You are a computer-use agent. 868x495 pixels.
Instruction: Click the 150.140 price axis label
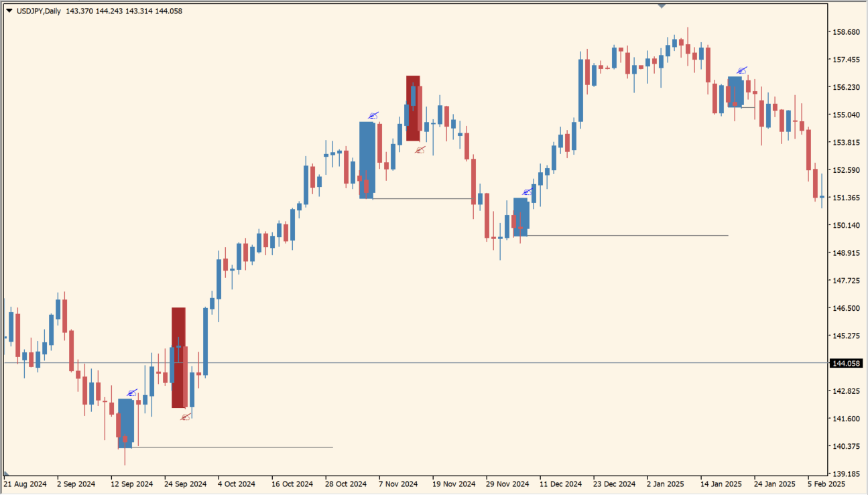point(846,225)
